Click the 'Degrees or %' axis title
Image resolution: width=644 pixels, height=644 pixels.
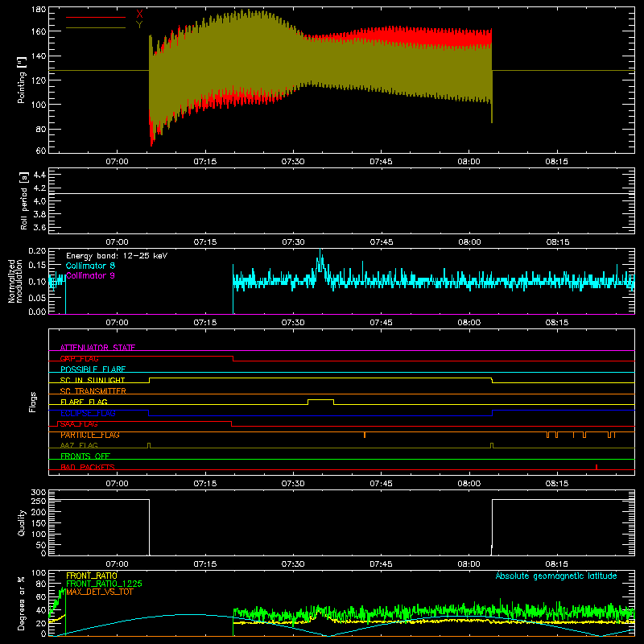tap(22, 603)
